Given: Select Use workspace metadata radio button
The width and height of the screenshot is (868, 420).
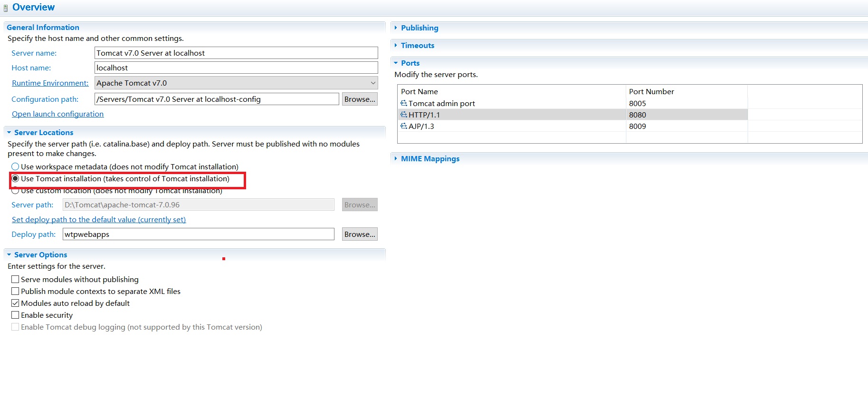Looking at the screenshot, I should tap(15, 166).
